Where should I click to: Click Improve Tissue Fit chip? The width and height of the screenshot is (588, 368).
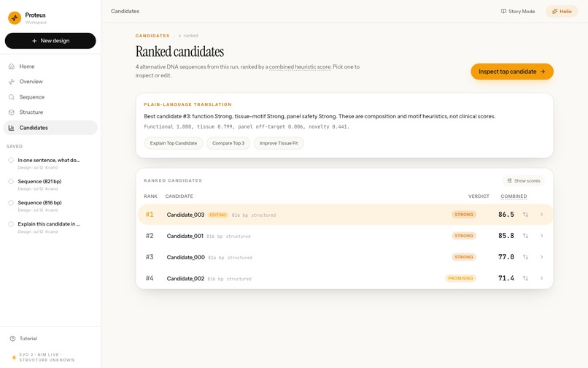[x=279, y=143]
